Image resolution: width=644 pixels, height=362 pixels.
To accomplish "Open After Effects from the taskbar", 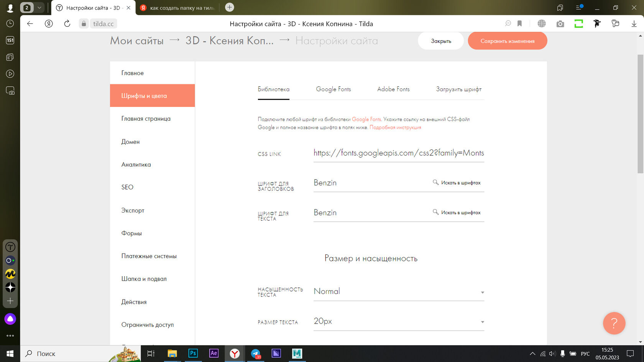I will point(214,353).
